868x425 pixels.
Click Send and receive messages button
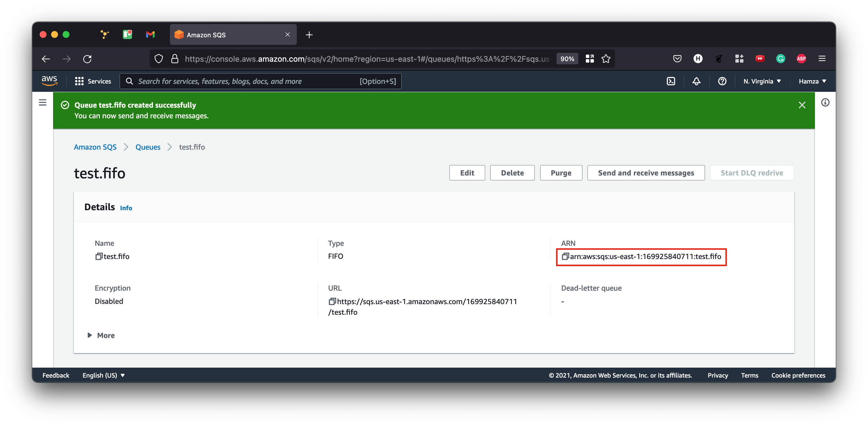(x=646, y=173)
